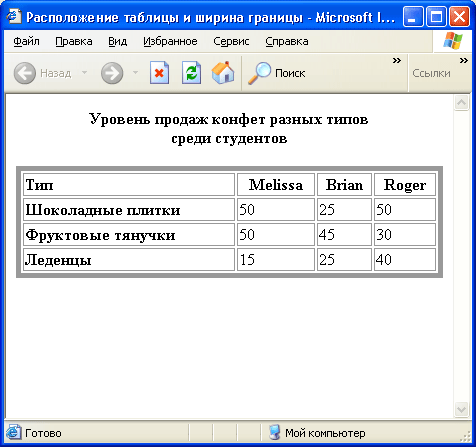Click the Back (Назад) arrow button
This screenshot has height=447, width=476.
25,73
